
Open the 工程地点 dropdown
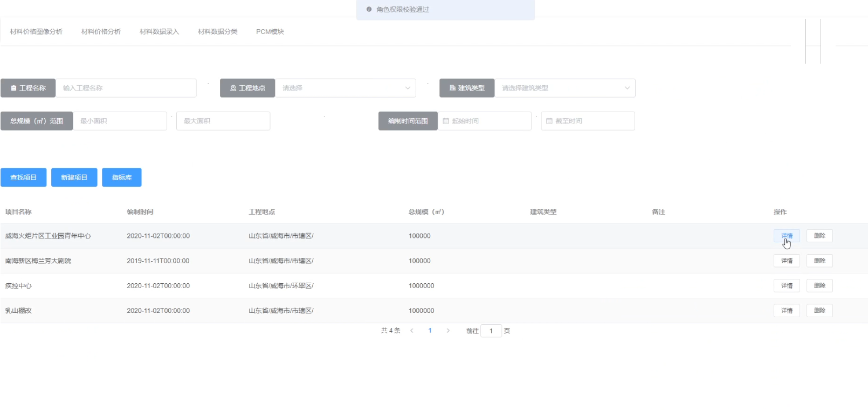346,88
